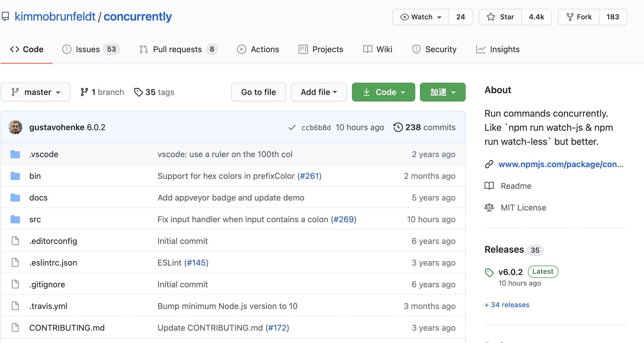Switch to the Issues tab

[87, 49]
